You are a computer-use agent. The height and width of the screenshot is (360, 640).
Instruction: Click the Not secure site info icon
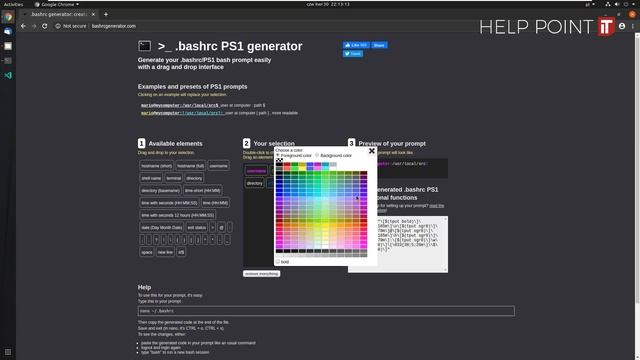point(58,26)
